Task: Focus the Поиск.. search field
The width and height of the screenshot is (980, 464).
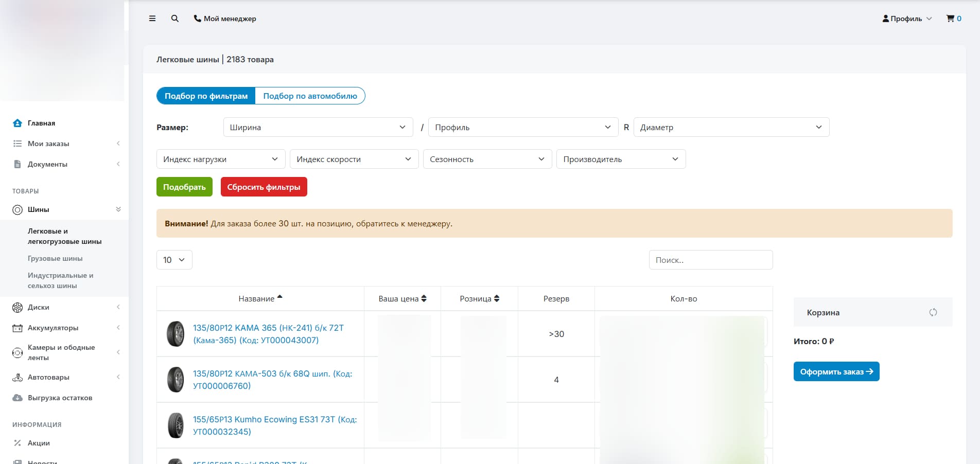Action: 711,260
